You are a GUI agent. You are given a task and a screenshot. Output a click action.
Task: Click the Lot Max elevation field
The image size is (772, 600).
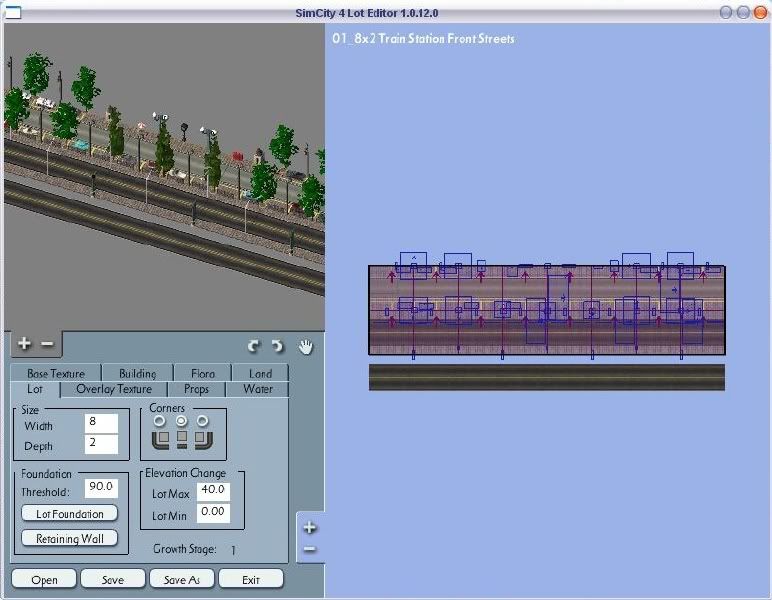click(x=213, y=491)
